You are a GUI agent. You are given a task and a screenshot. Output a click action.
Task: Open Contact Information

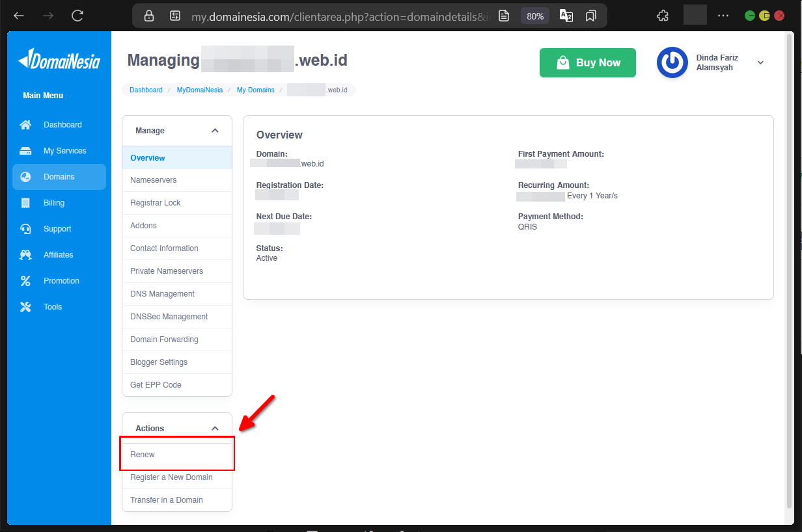[x=177, y=248]
